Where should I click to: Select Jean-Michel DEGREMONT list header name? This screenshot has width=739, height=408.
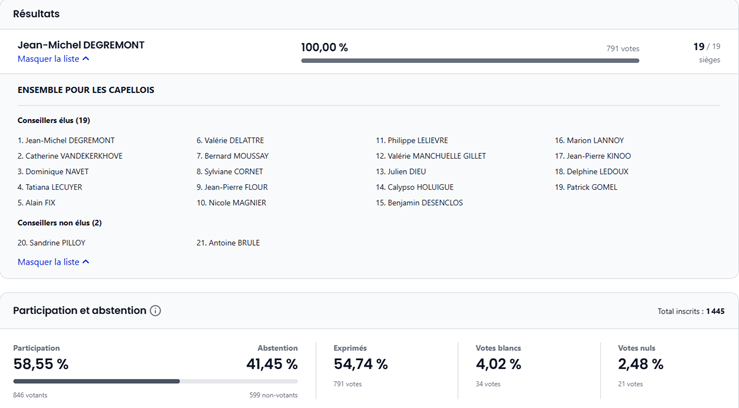click(x=81, y=45)
